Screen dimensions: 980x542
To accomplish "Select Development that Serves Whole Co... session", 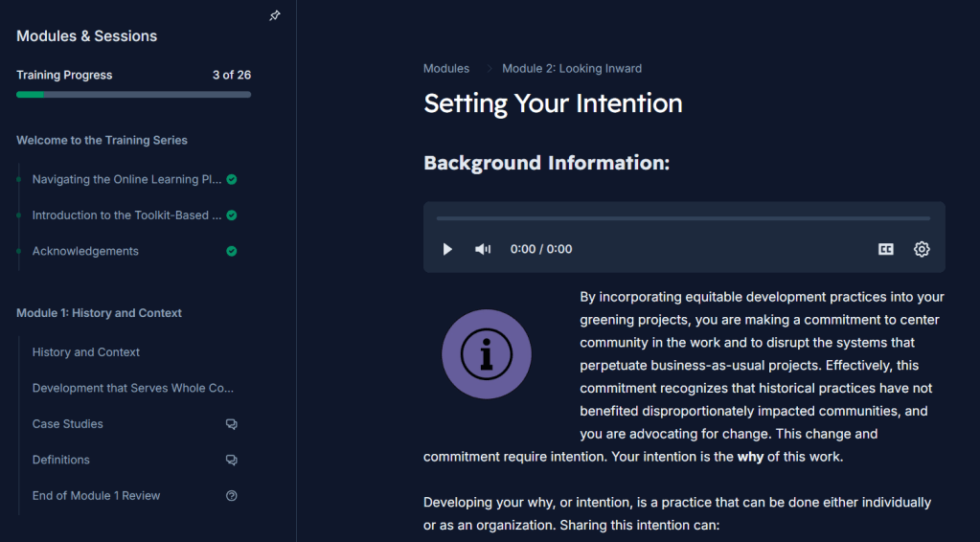I will 133,388.
